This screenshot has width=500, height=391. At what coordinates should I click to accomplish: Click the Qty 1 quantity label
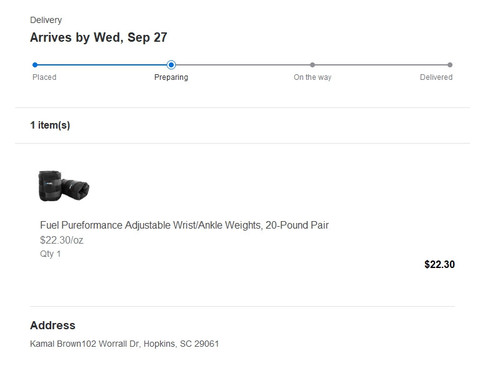tap(50, 254)
